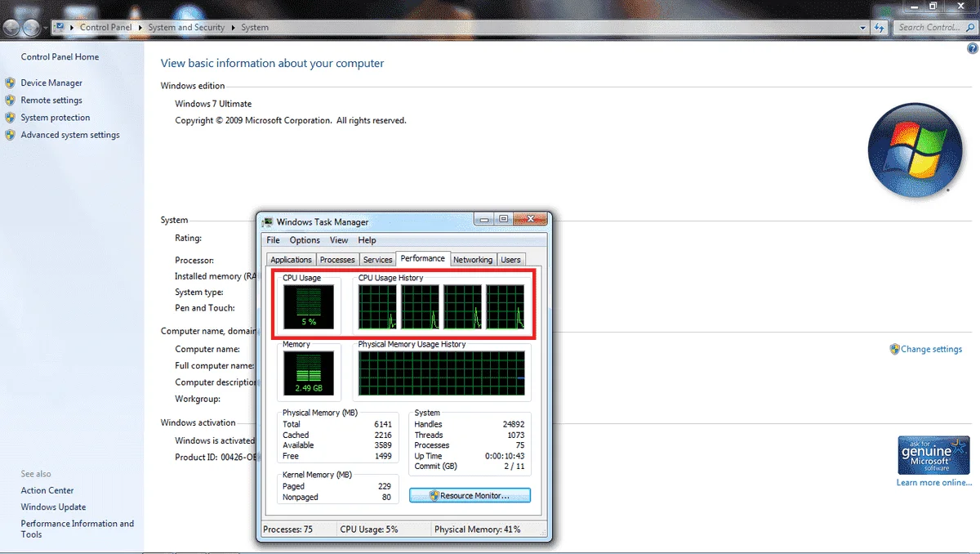Screen dimensions: 980x554
Task: Click the Free memory value 1499
Action: coord(383,456)
